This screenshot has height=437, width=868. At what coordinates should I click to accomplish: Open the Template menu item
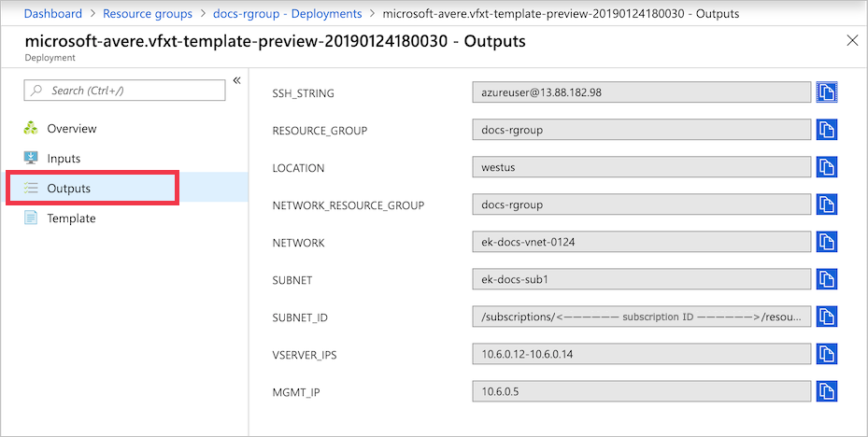[x=124, y=218]
